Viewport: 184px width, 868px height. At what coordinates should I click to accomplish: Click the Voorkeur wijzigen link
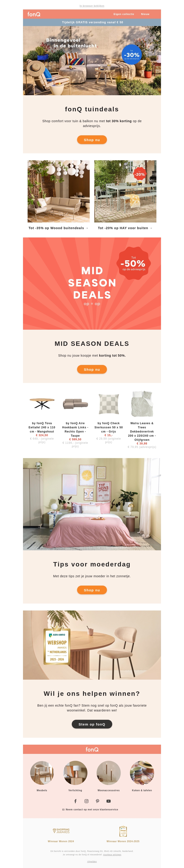(x=112, y=855)
